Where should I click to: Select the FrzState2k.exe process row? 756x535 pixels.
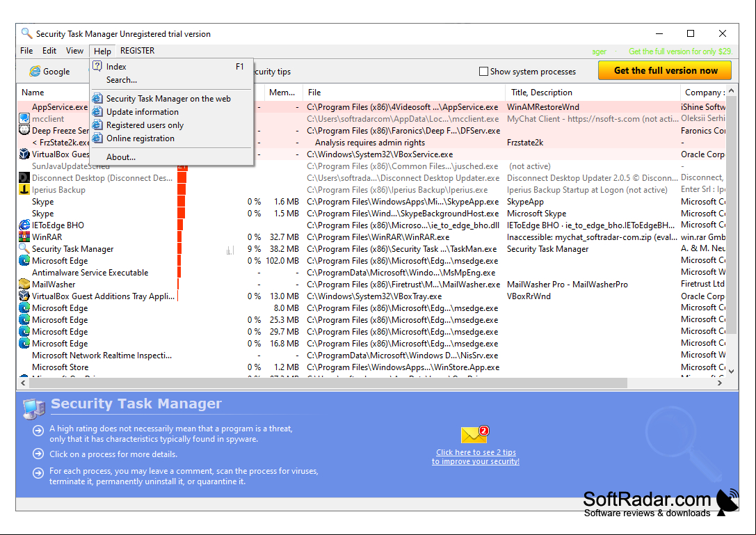[371, 143]
